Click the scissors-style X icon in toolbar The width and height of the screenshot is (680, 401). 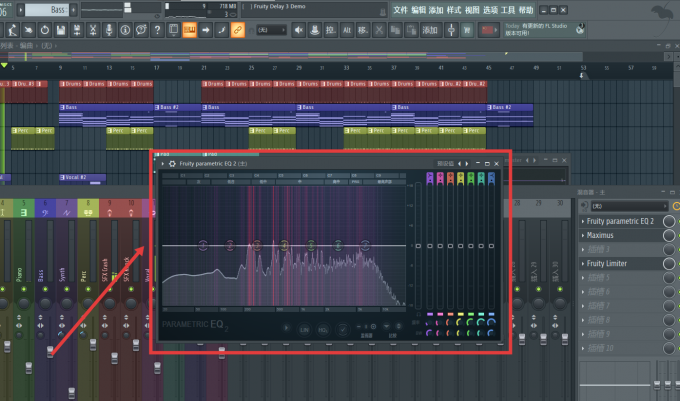point(379,30)
